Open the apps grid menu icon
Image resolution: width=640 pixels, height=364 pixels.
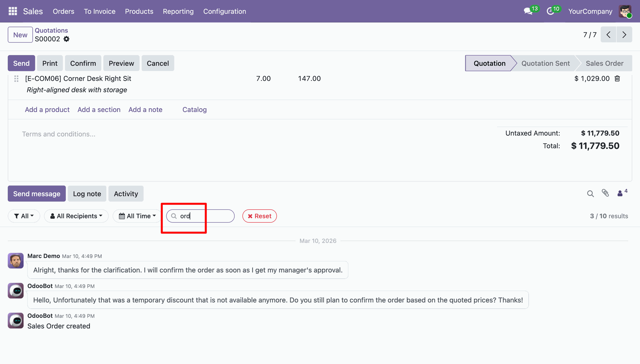pos(13,11)
